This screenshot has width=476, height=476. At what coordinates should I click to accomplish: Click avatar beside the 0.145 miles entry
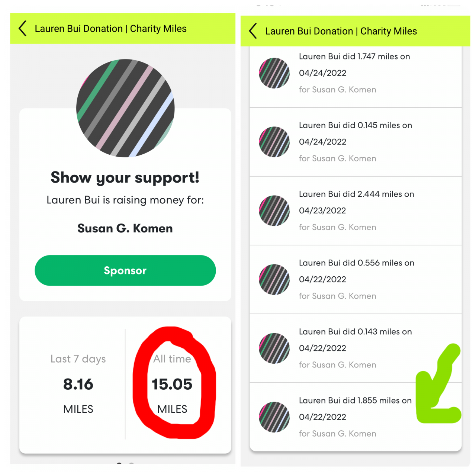(274, 142)
